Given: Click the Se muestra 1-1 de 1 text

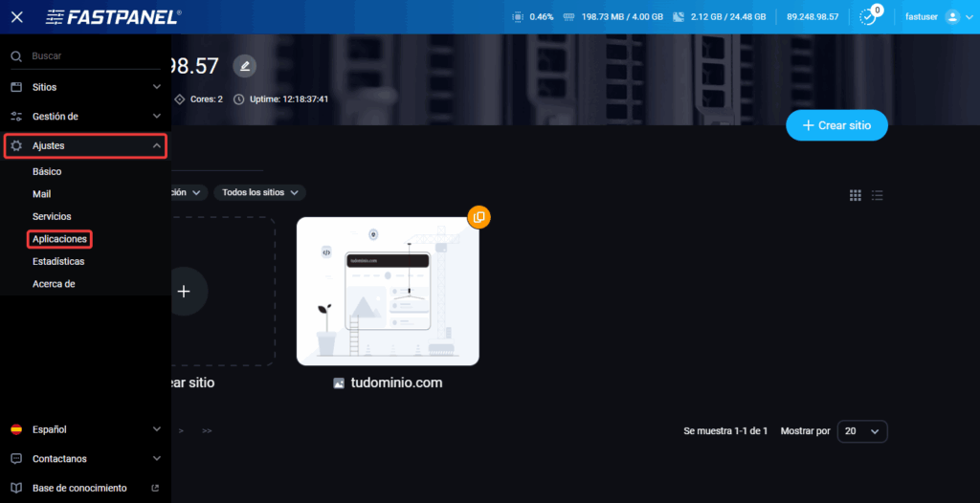Looking at the screenshot, I should click(725, 431).
